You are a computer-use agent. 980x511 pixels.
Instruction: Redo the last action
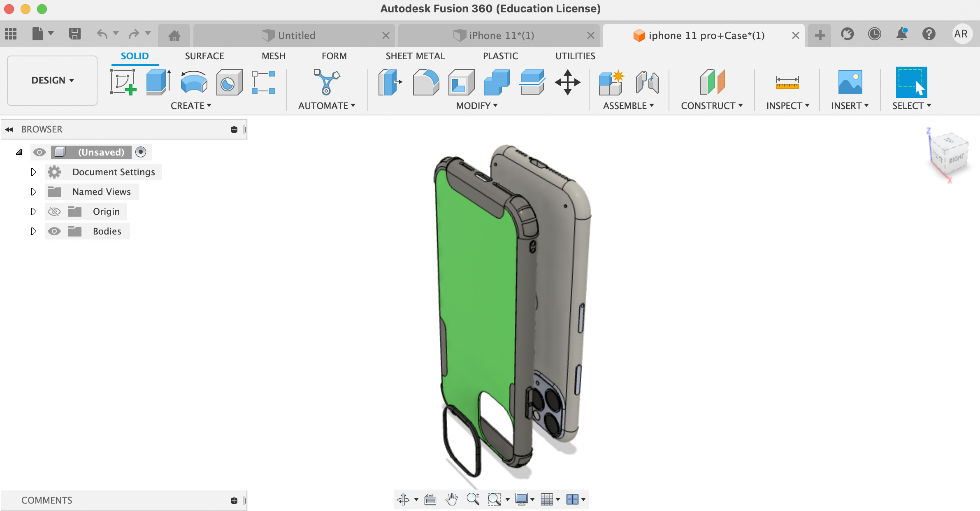[x=134, y=34]
